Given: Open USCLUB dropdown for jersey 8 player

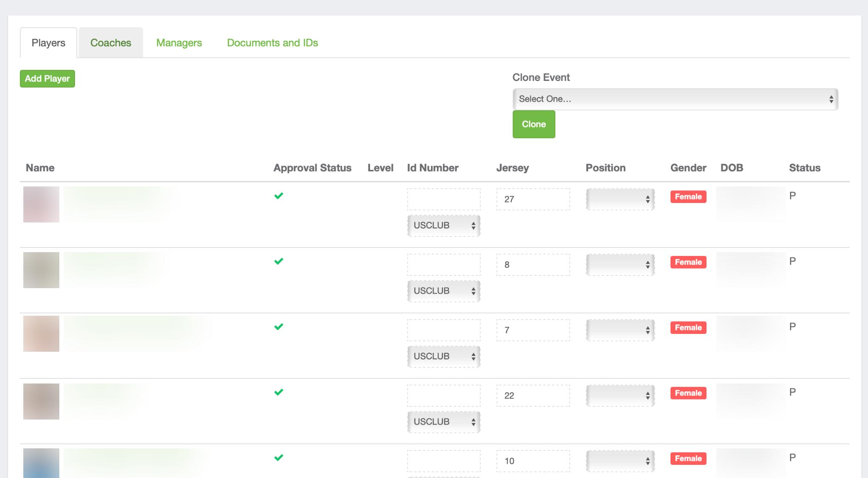Looking at the screenshot, I should (444, 291).
